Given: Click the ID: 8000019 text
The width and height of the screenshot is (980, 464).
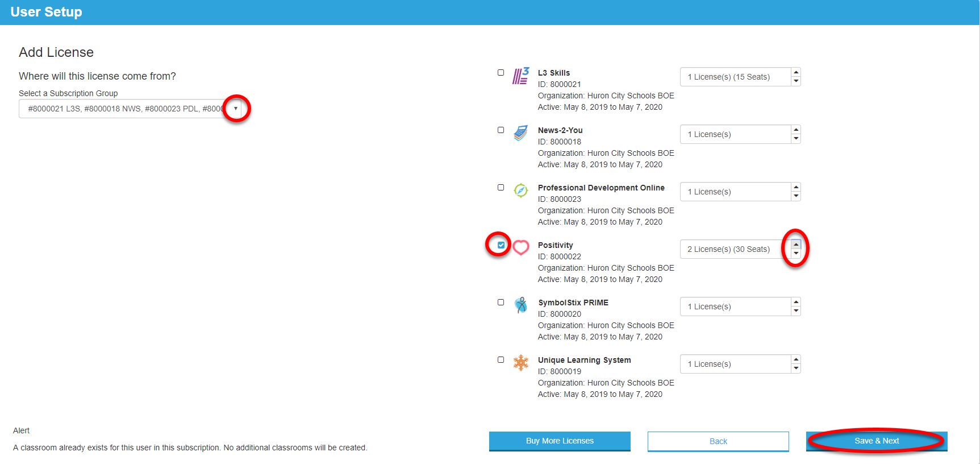Looking at the screenshot, I should [x=560, y=371].
